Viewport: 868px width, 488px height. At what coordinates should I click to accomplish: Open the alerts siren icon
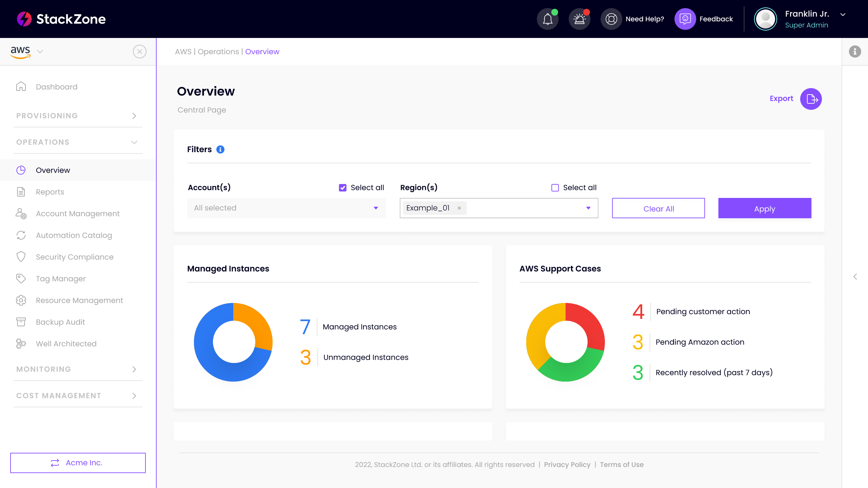(579, 19)
